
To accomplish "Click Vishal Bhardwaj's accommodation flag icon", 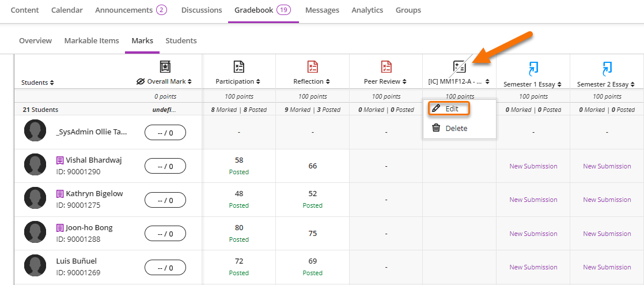I will click(x=60, y=160).
